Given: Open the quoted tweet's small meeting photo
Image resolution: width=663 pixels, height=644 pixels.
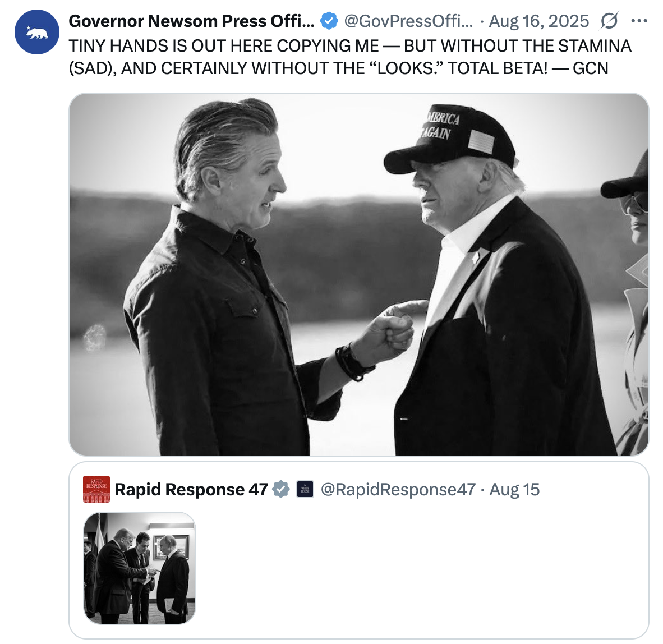Looking at the screenshot, I should [x=140, y=568].
